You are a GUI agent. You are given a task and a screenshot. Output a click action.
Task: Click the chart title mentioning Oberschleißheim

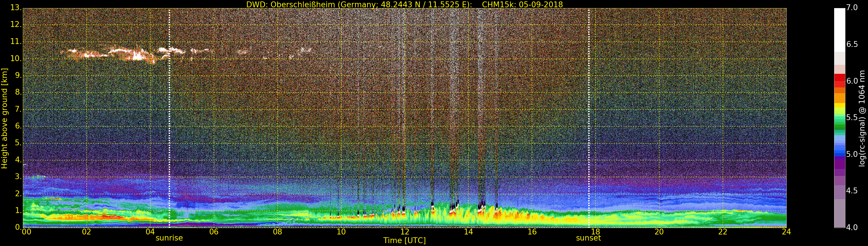(404, 4)
